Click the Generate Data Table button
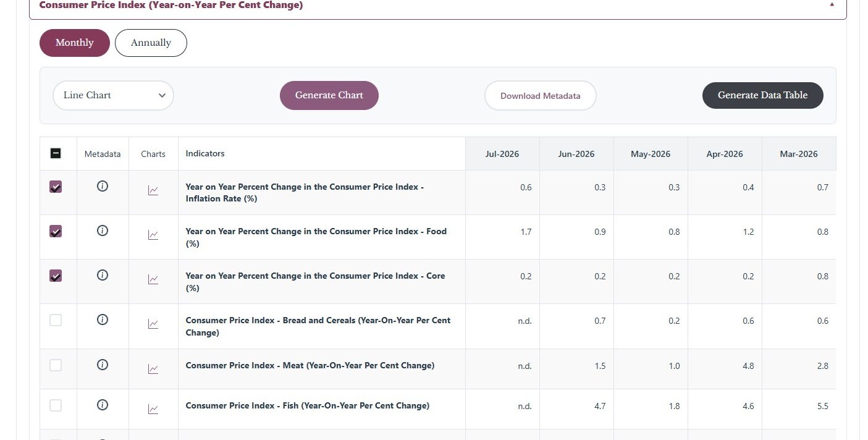The height and width of the screenshot is (440, 868). tap(763, 95)
